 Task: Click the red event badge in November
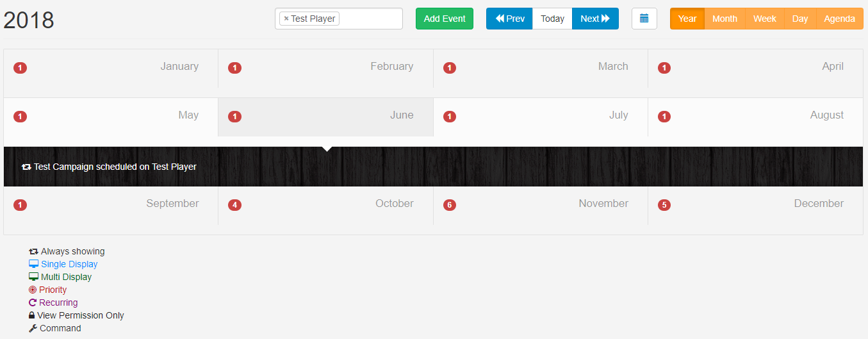450,205
